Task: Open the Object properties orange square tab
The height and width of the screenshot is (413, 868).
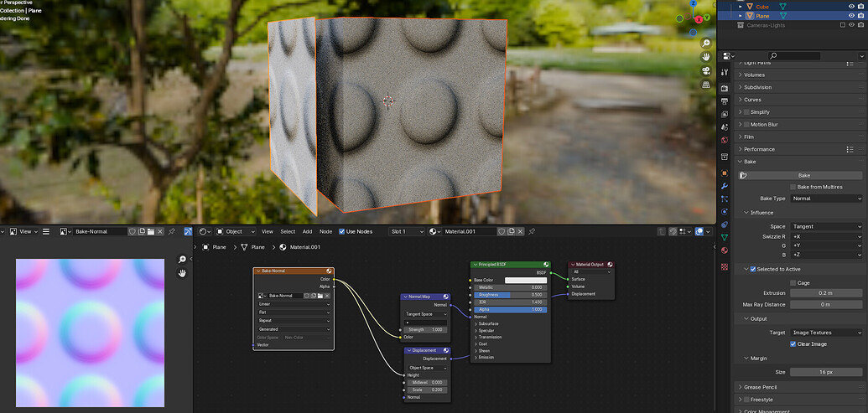Action: tap(725, 173)
